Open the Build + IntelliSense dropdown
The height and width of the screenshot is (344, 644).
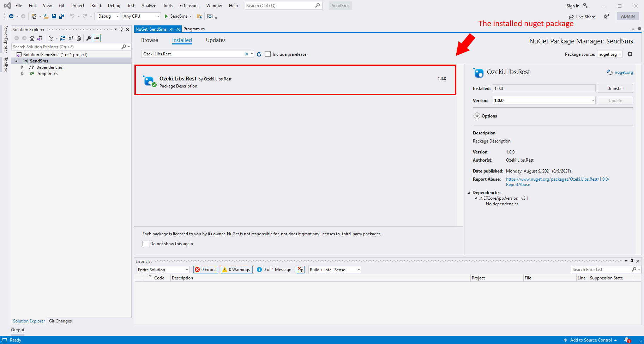point(335,270)
